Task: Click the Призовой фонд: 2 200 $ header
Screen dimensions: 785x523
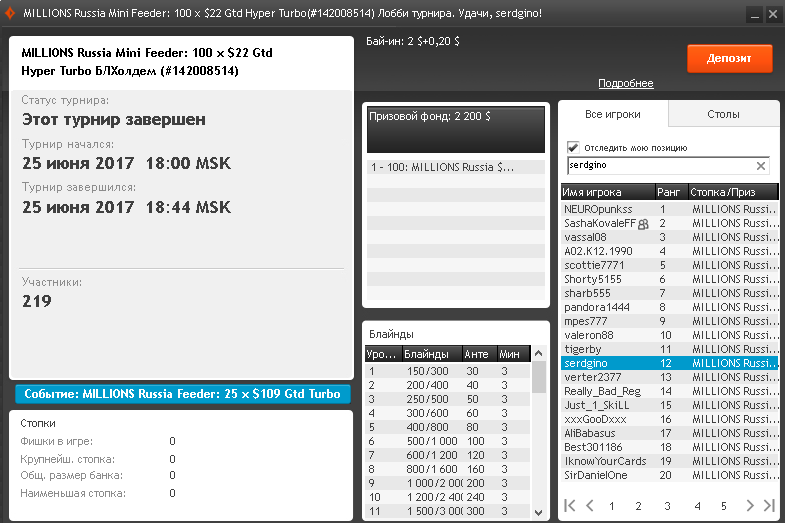Action: [456, 129]
